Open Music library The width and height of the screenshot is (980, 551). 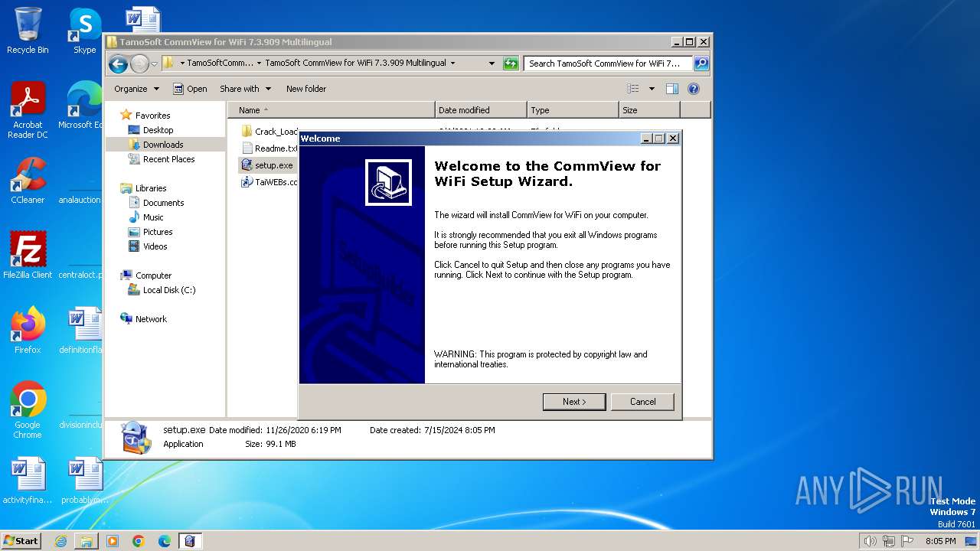(145, 217)
